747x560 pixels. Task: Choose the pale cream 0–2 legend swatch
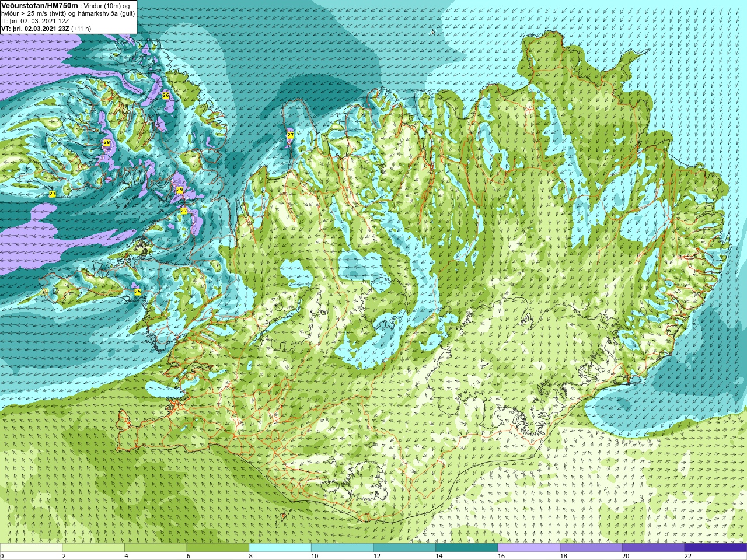click(31, 548)
